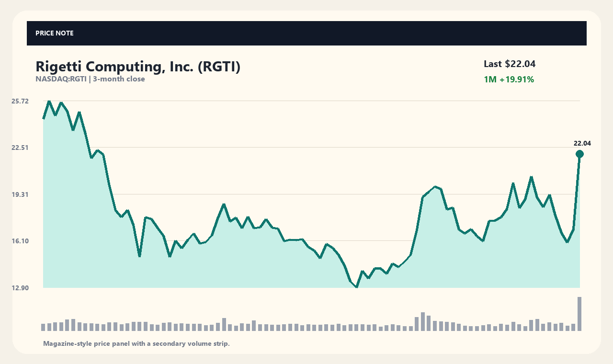The width and height of the screenshot is (613, 364).
Task: Click the last-price dot marker on chart
Action: 579,154
